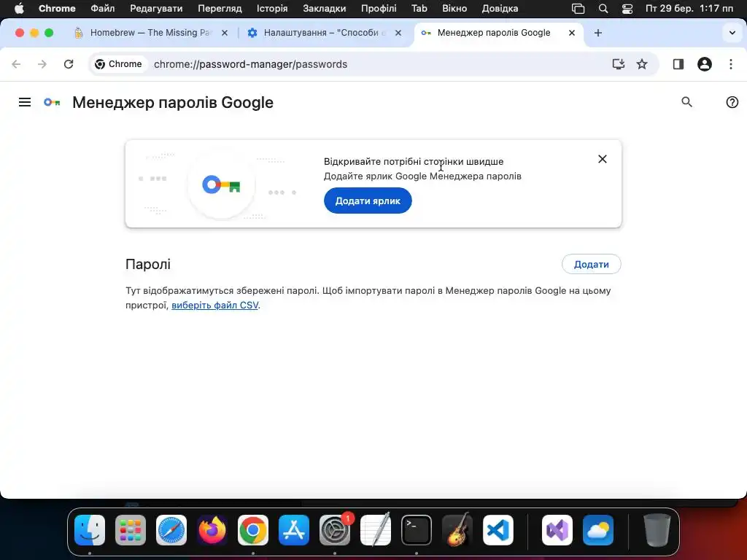Go back with the browser arrow

16,64
